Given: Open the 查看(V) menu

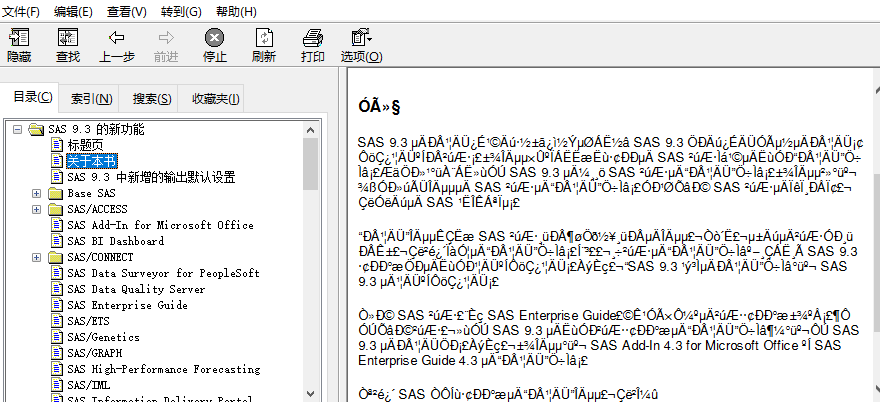Looking at the screenshot, I should tap(126, 11).
